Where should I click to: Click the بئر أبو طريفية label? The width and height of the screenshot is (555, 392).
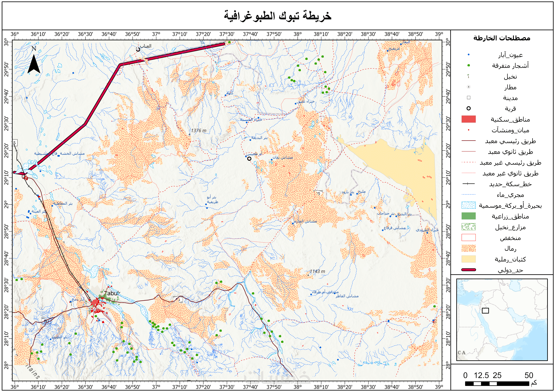tap(212, 199)
